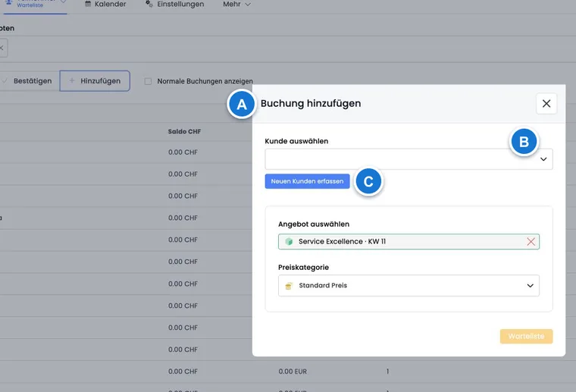Image resolution: width=576 pixels, height=392 pixels.
Task: Click the Kunde auswählen dropdown chevron
Action: click(x=543, y=159)
